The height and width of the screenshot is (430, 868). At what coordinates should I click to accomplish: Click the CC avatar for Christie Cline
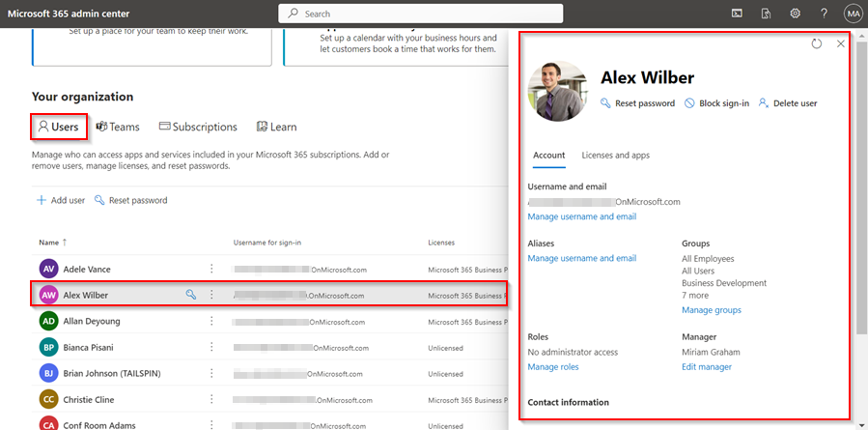click(x=48, y=399)
